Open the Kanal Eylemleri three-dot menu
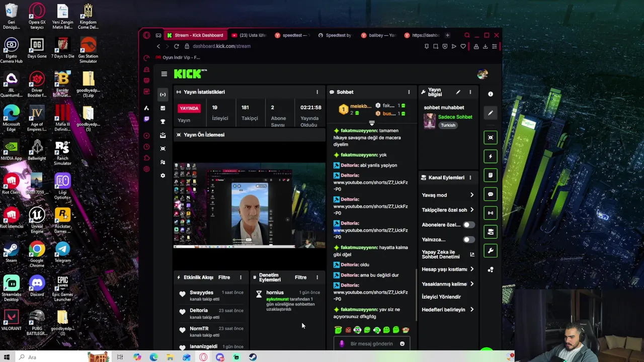The height and width of the screenshot is (362, 644). tap(470, 177)
